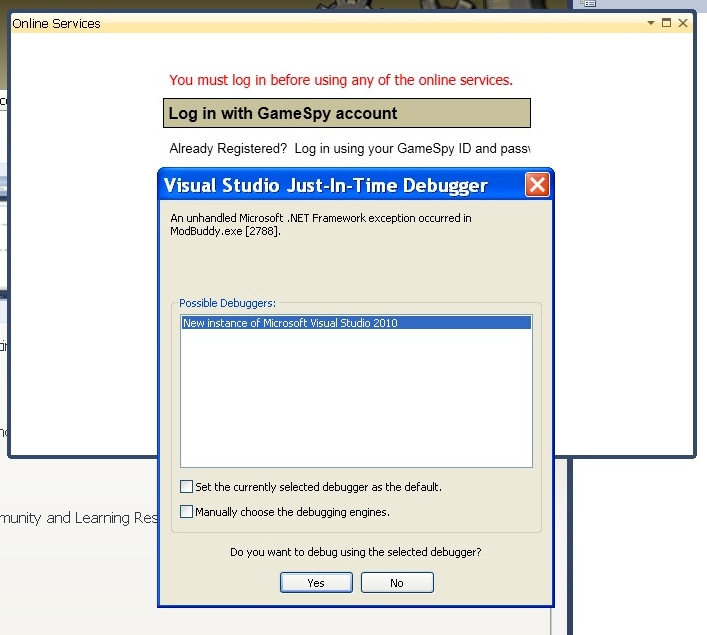Open the Online Services window position dropdown arrow
This screenshot has width=707, height=635.
651,23
